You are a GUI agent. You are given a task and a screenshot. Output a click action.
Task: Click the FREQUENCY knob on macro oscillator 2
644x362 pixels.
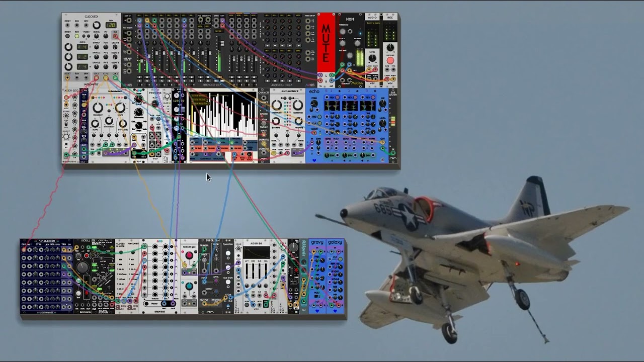coord(277,105)
